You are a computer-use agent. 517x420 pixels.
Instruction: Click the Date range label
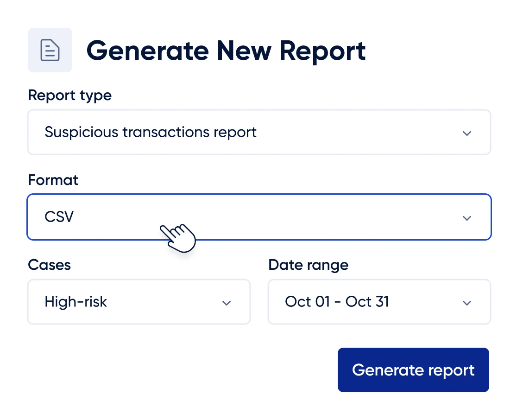[308, 265]
